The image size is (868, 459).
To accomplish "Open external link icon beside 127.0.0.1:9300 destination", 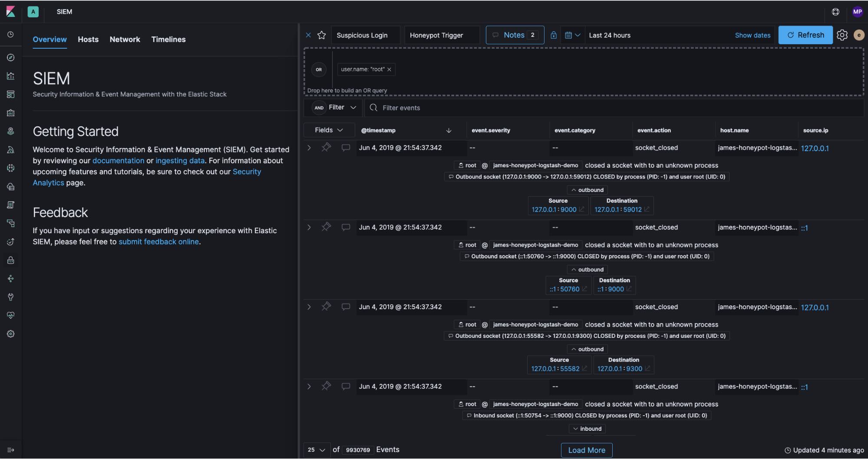I will tap(647, 369).
